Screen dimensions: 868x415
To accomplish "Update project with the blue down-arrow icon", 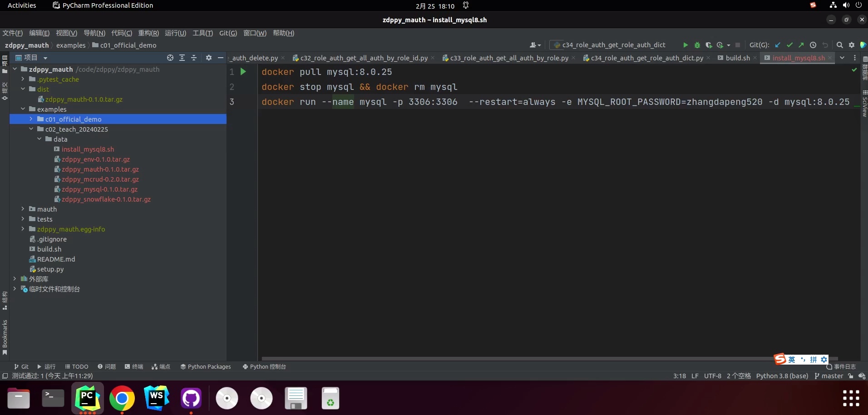I will click(778, 45).
